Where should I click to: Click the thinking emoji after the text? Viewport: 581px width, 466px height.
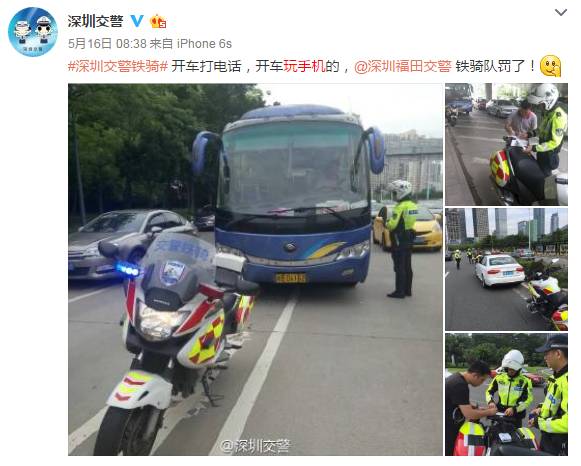(551, 66)
